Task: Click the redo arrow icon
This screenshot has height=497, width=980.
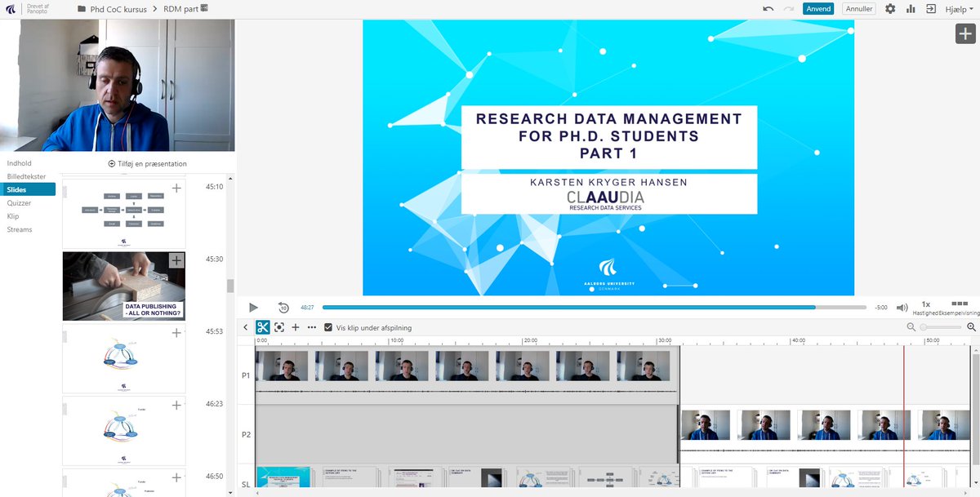Action: click(x=788, y=8)
